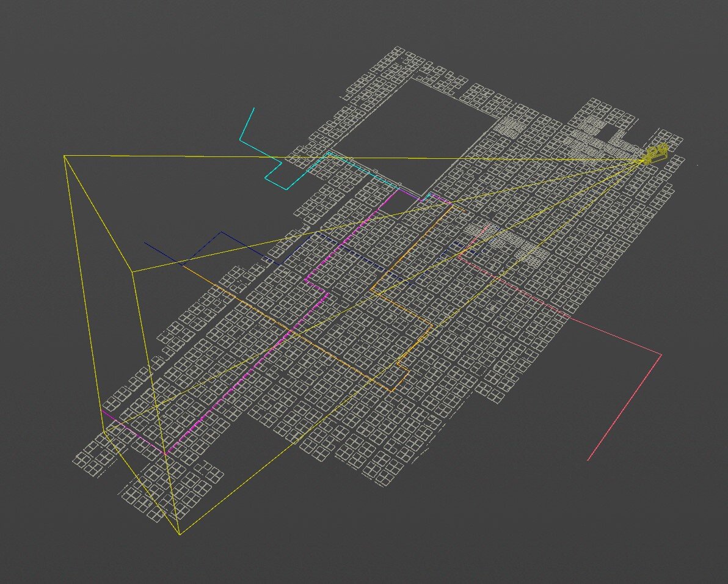Click the lowest corner of the cyan path
Viewport: 728px width, 584px height.
pos(287,189)
